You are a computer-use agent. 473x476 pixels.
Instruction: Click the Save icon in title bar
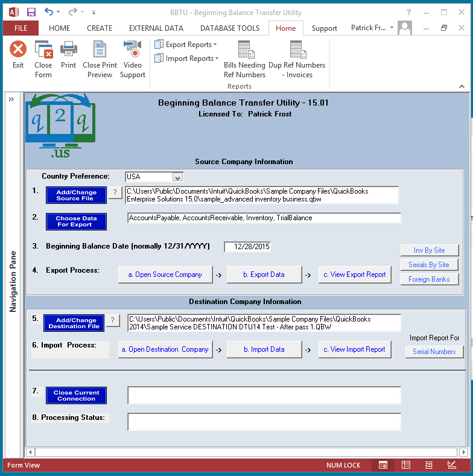pos(31,12)
